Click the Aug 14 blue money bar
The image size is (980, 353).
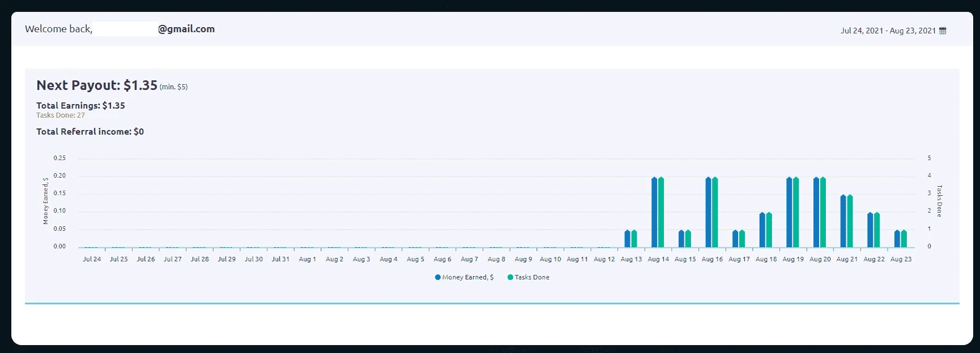[654, 212]
